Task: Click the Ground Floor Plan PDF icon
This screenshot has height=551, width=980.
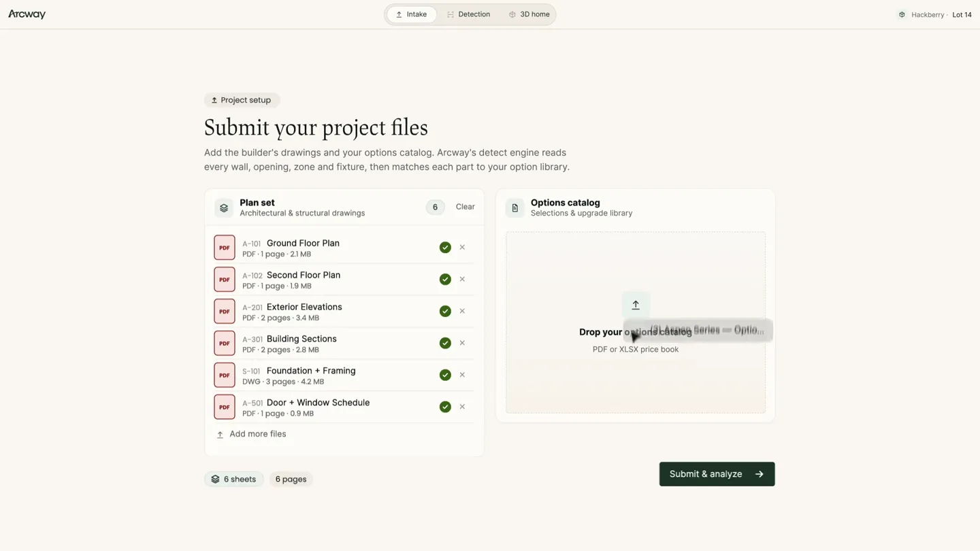Action: pos(225,248)
